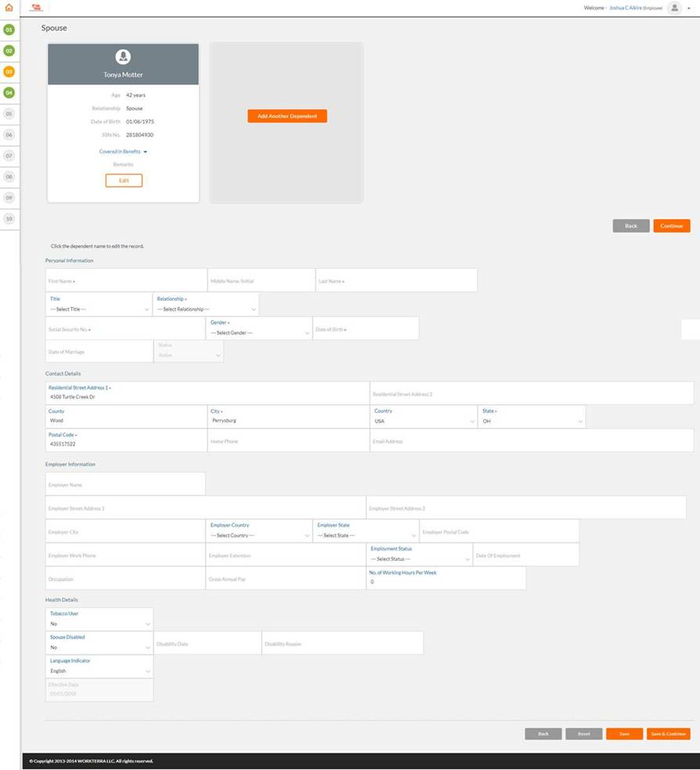Click the Home icon in top-left corner
The width and height of the screenshot is (700, 770).
pos(9,8)
